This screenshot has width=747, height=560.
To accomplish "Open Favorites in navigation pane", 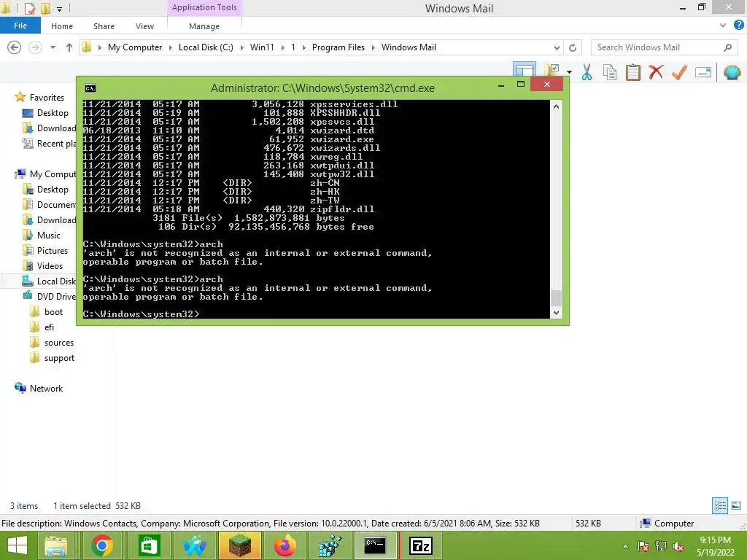I will coord(47,98).
